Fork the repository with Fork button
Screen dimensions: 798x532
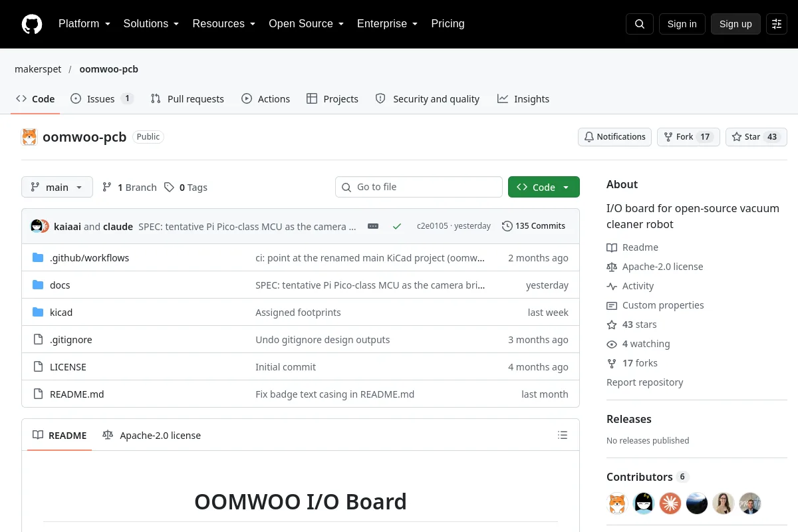coord(688,137)
